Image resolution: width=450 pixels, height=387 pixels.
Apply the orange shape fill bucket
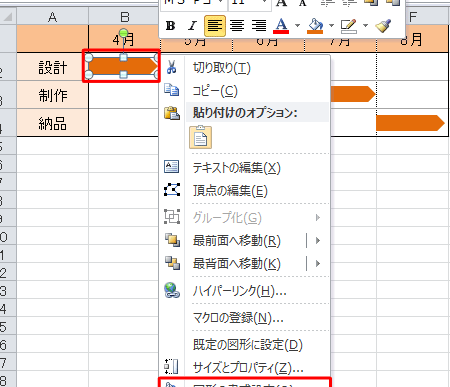[315, 26]
